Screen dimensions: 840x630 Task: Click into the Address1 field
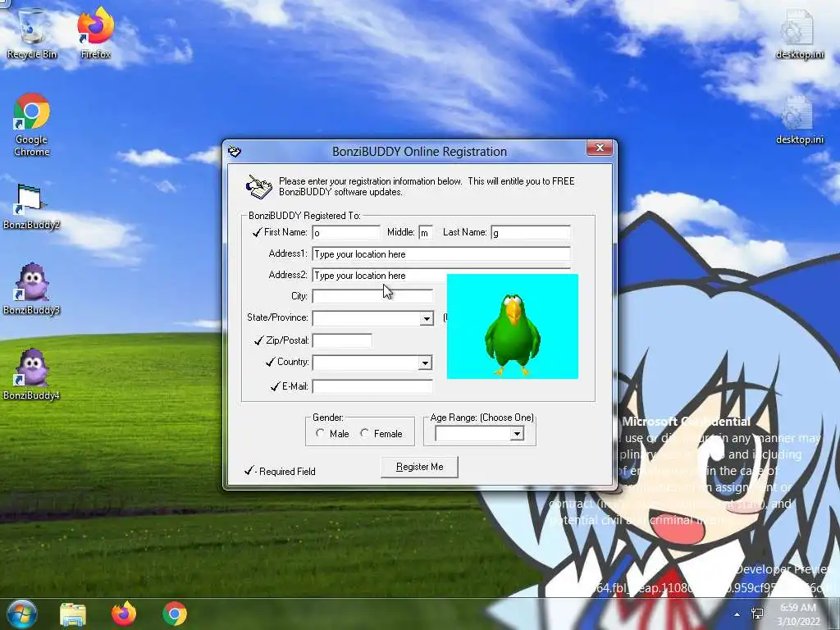coord(441,254)
